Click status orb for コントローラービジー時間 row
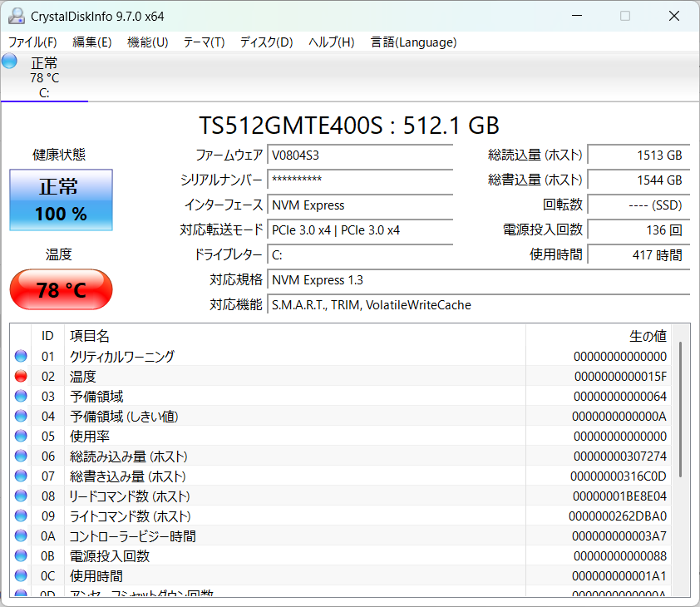The height and width of the screenshot is (607, 700). (x=21, y=535)
